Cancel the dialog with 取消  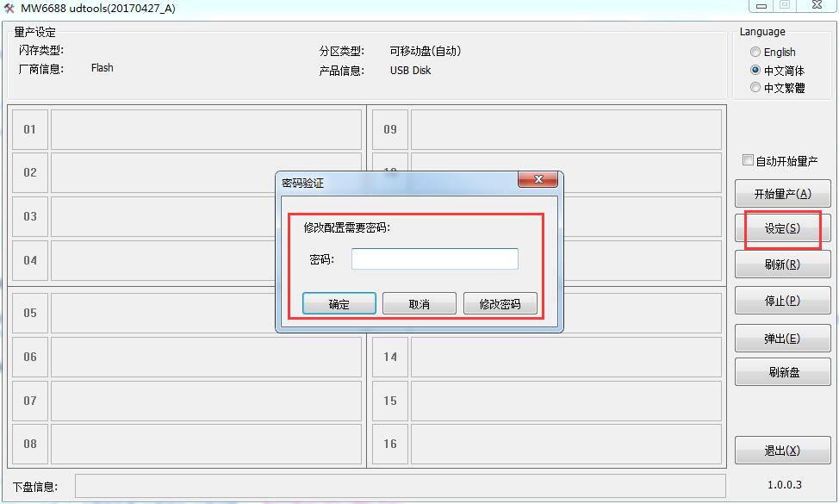[x=419, y=304]
